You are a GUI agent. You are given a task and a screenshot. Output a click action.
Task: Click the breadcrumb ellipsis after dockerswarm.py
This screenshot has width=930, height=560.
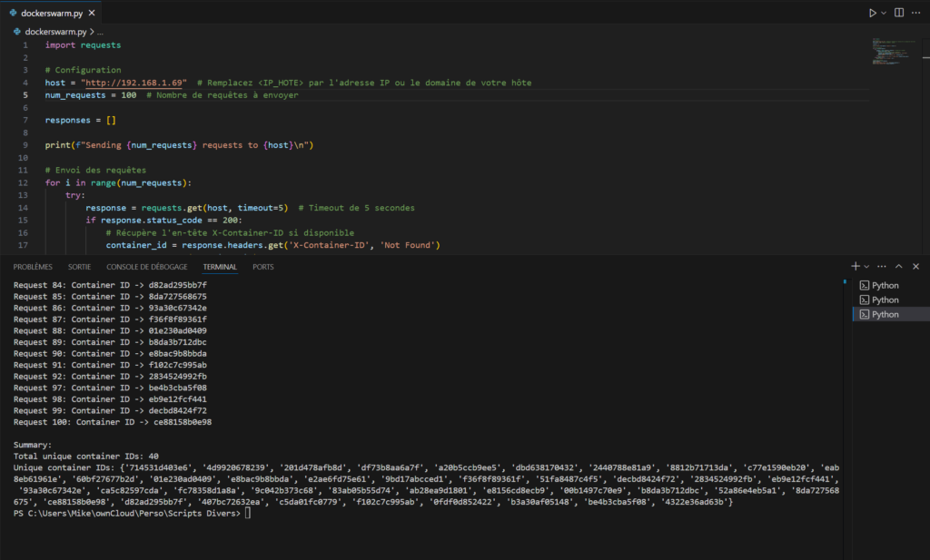[100, 32]
